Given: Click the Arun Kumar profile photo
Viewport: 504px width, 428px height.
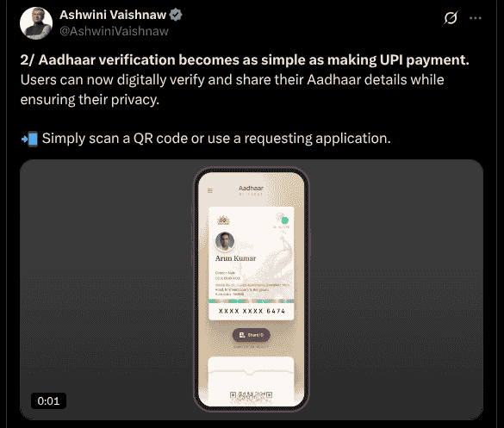Looking at the screenshot, I should (x=225, y=241).
